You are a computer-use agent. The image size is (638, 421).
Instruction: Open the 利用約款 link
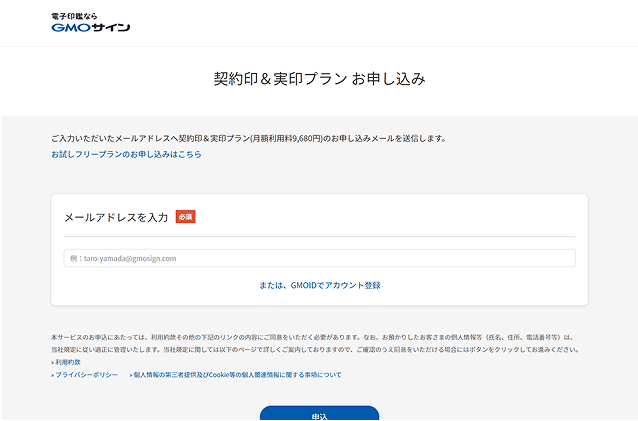coord(66,362)
